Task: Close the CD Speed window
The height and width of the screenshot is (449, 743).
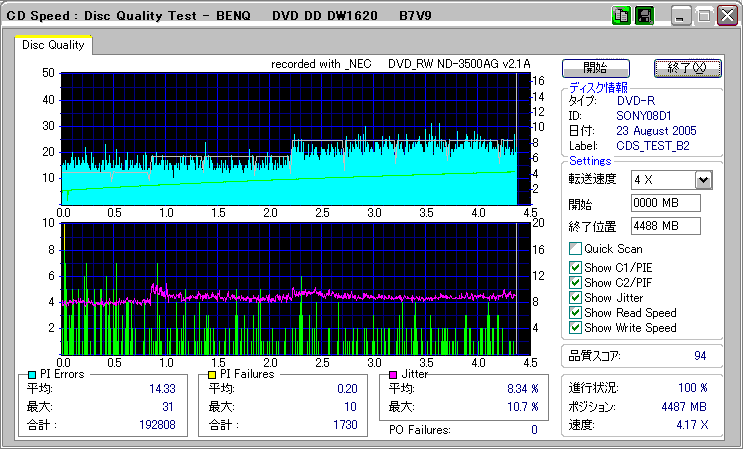Action: pos(726,17)
